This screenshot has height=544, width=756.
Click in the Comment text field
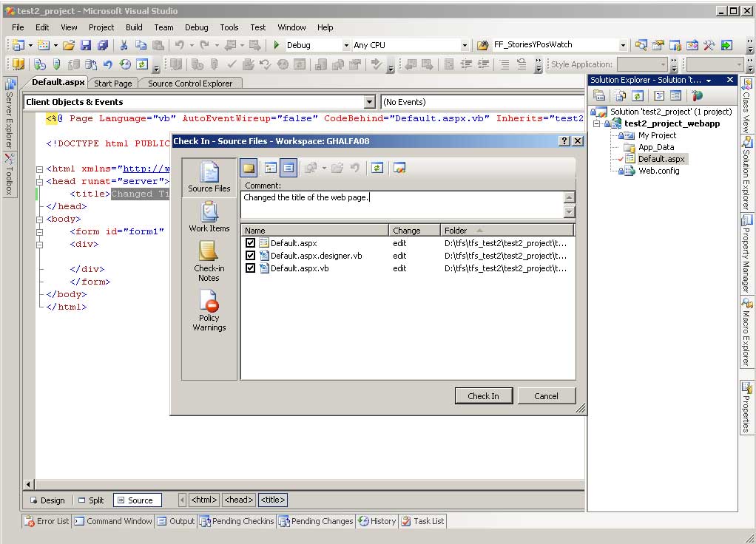click(x=402, y=204)
